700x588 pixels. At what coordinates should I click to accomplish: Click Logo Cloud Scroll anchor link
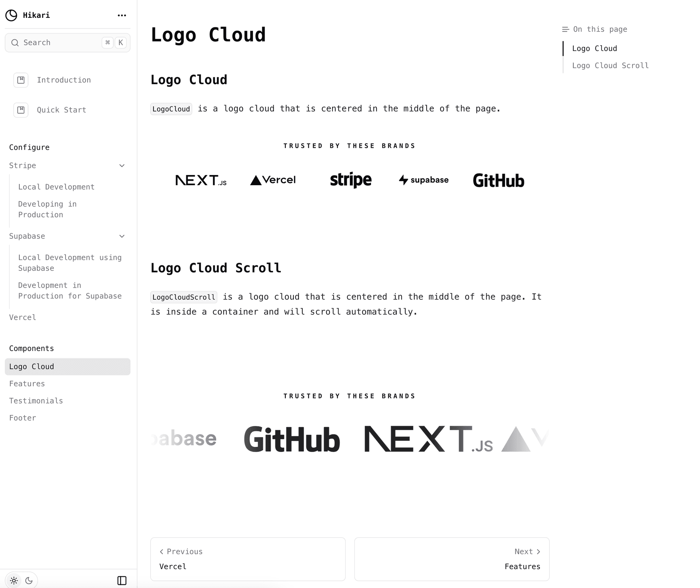(610, 65)
